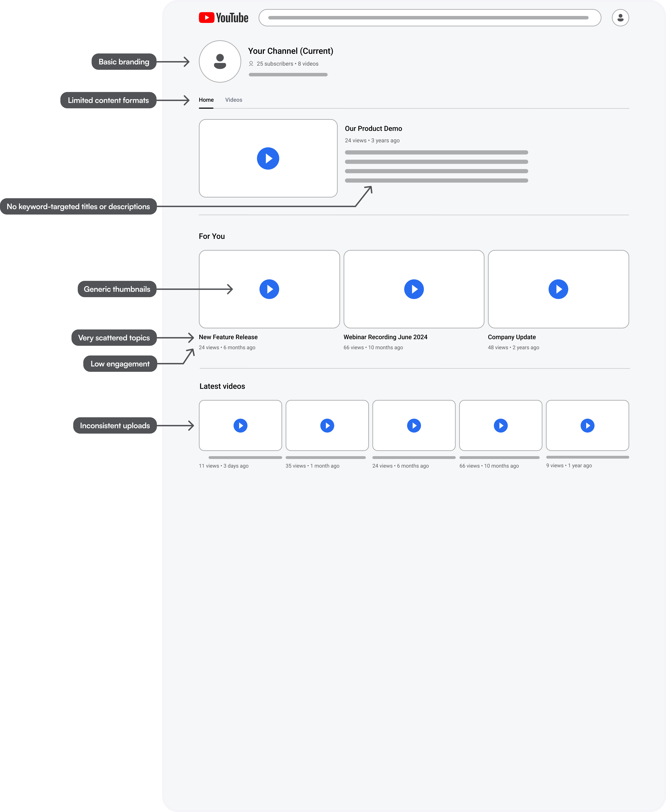Image resolution: width=666 pixels, height=812 pixels.
Task: Play the latest video with 35 views
Action: click(x=327, y=426)
